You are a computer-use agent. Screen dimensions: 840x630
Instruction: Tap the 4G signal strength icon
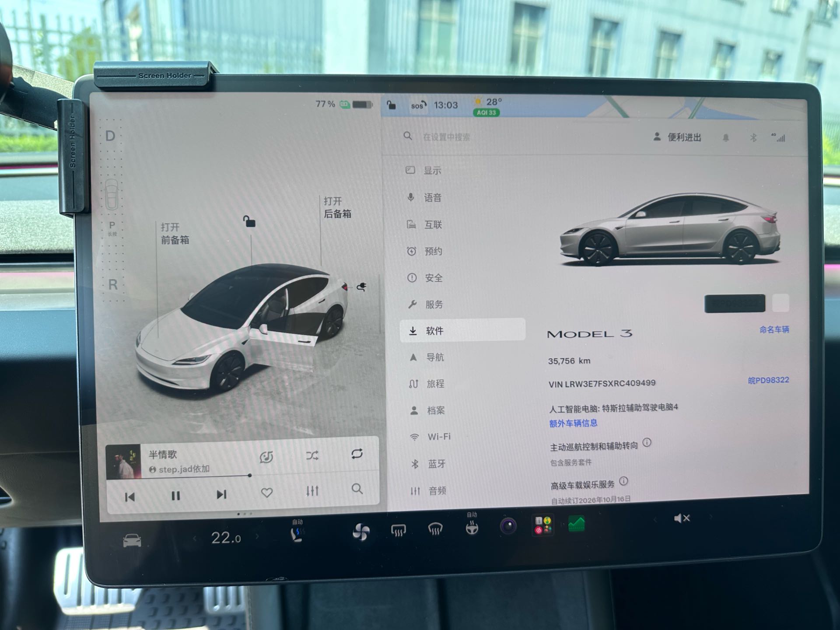click(778, 137)
